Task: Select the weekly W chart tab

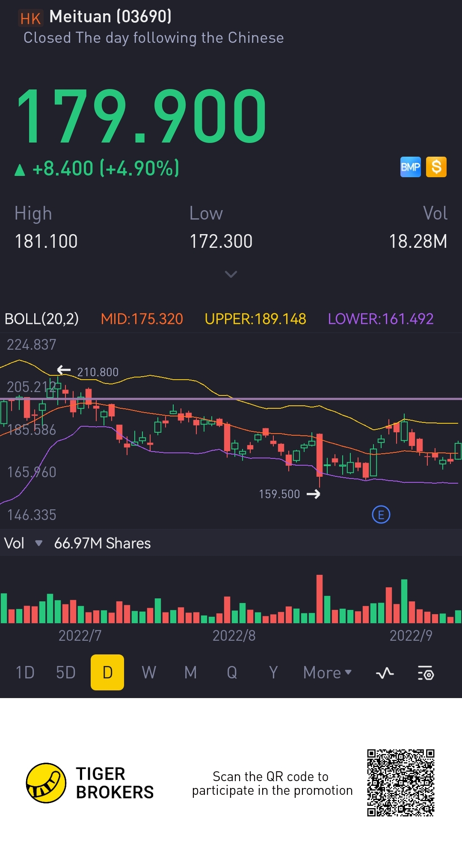Action: coord(149,673)
